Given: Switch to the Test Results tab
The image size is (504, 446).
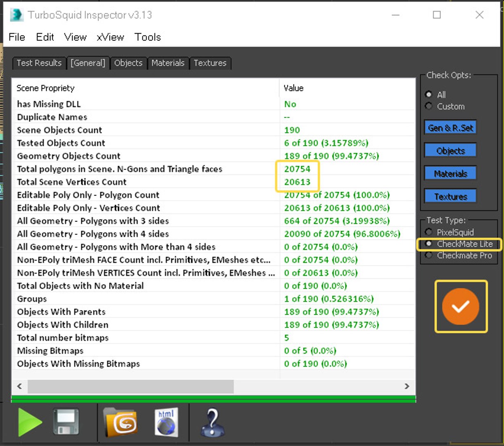Looking at the screenshot, I should coord(39,63).
